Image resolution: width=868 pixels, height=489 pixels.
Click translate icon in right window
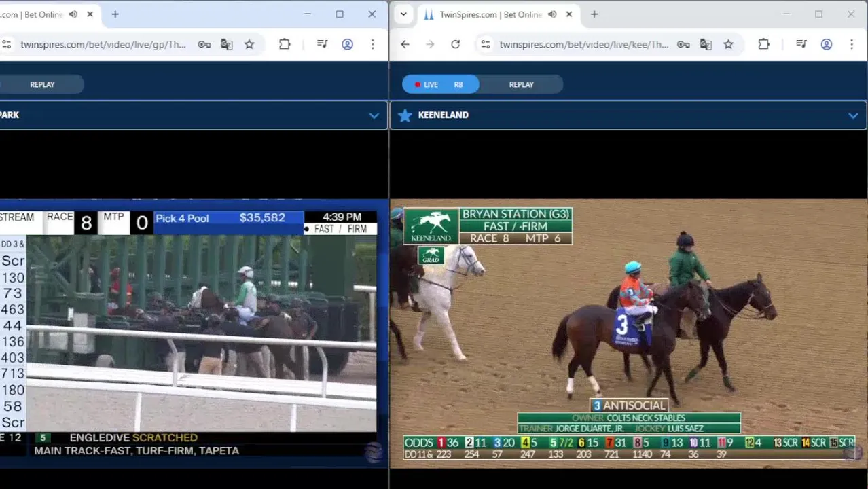pyautogui.click(x=706, y=44)
